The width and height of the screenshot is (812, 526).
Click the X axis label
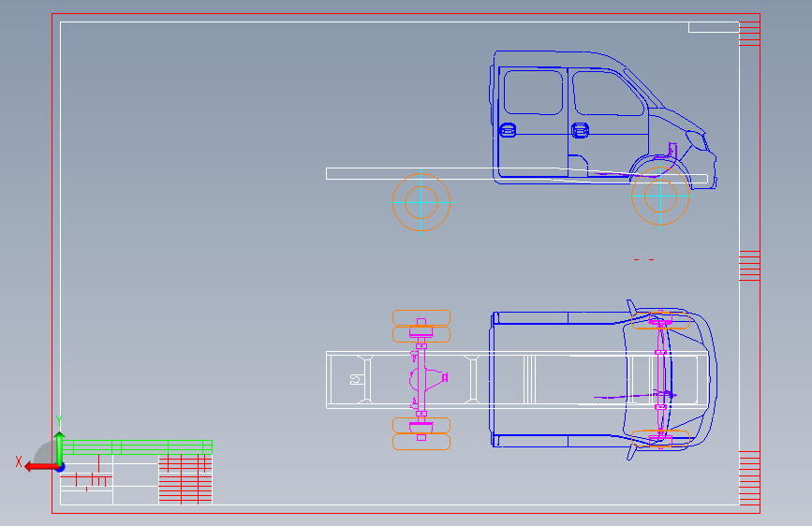pyautogui.click(x=19, y=461)
